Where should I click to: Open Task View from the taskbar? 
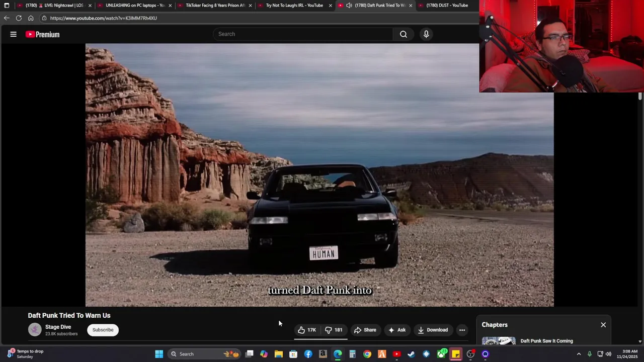[250, 354]
